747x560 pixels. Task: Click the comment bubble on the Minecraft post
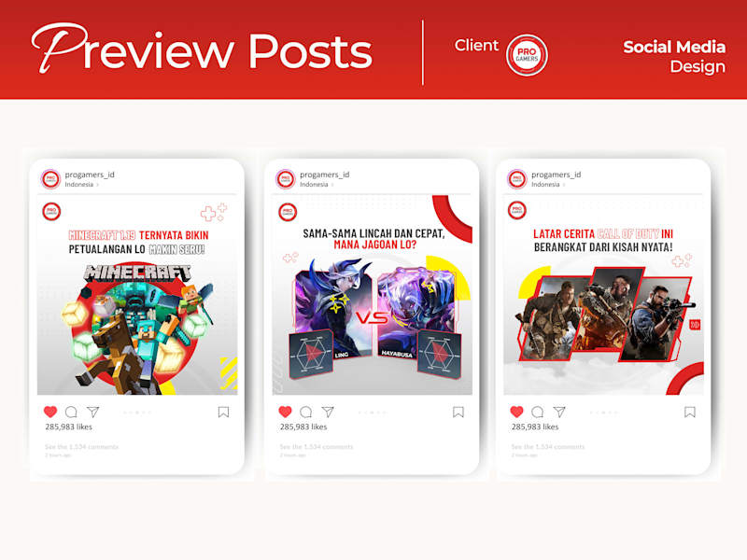click(71, 412)
